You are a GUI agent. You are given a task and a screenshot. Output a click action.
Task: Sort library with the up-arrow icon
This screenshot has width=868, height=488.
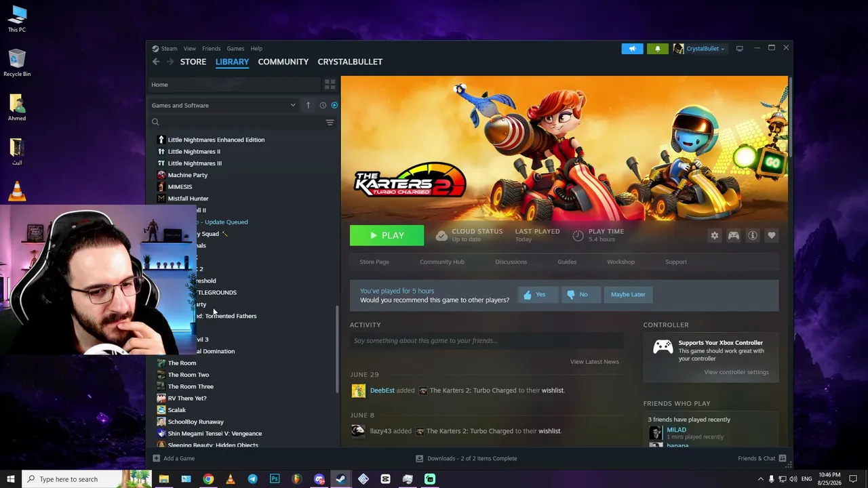[x=308, y=105]
